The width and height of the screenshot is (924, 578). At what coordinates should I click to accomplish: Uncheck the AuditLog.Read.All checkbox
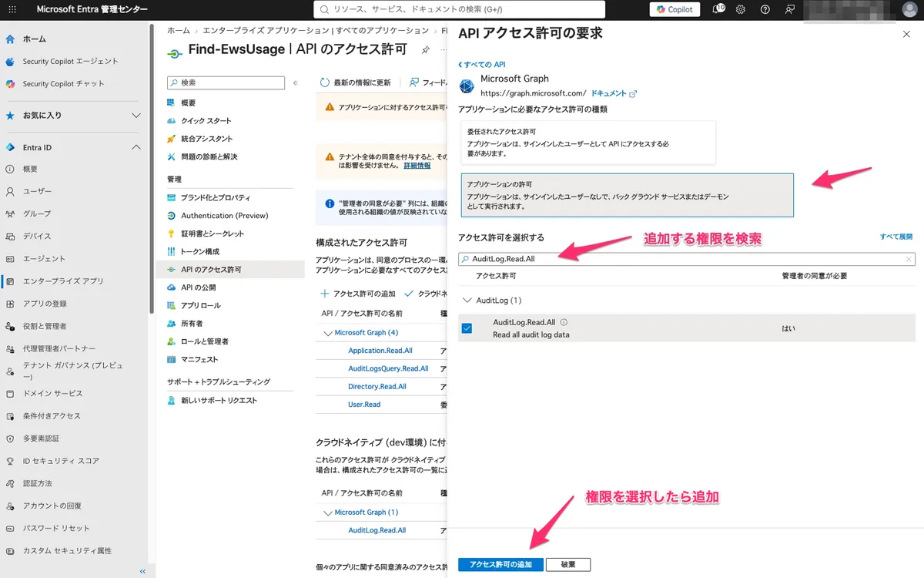click(x=467, y=328)
